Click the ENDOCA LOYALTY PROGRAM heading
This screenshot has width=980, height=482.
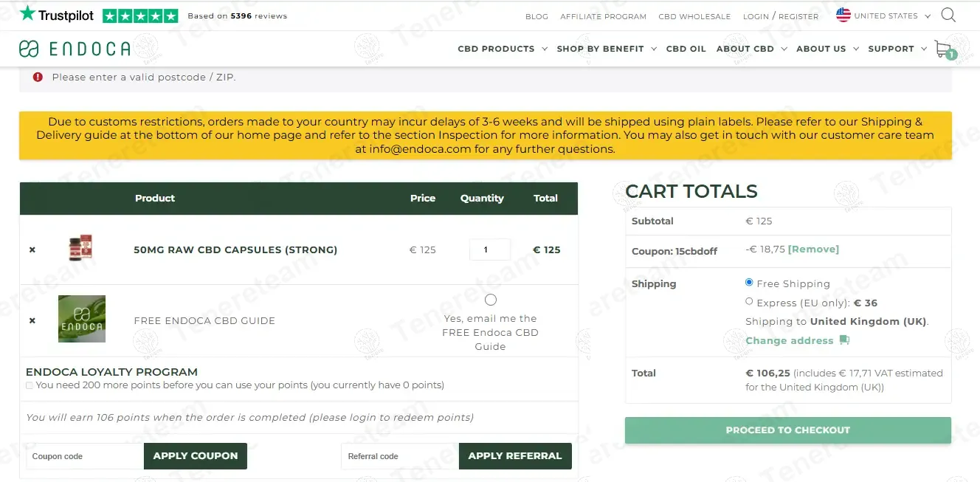[111, 372]
